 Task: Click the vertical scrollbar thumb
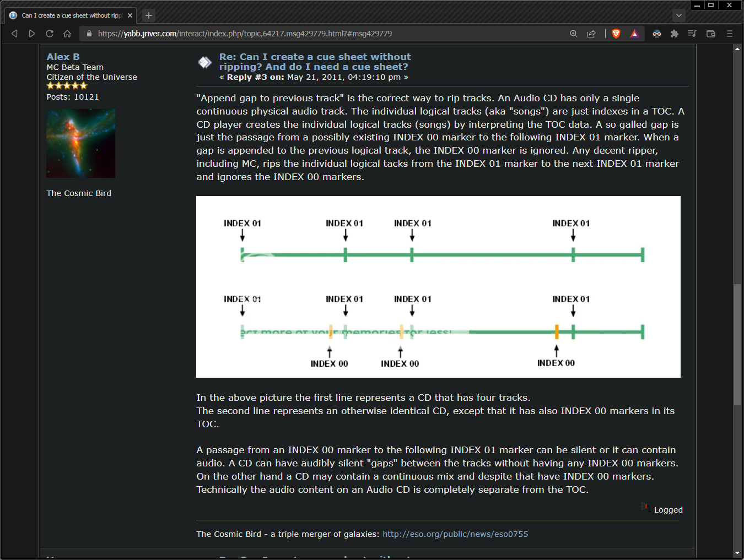[737, 344]
